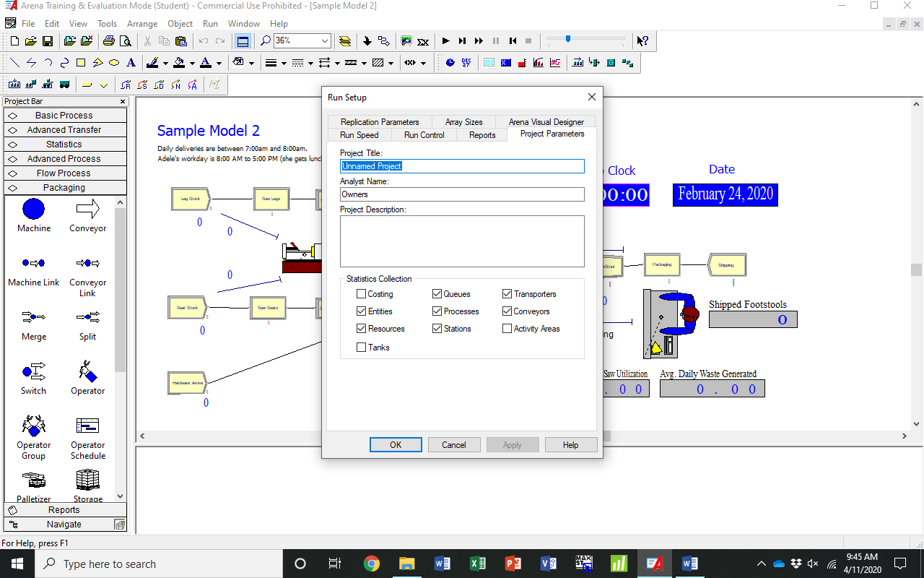Image resolution: width=924 pixels, height=578 pixels.
Task: Open the fill color dropdown arrow
Action: 192,63
